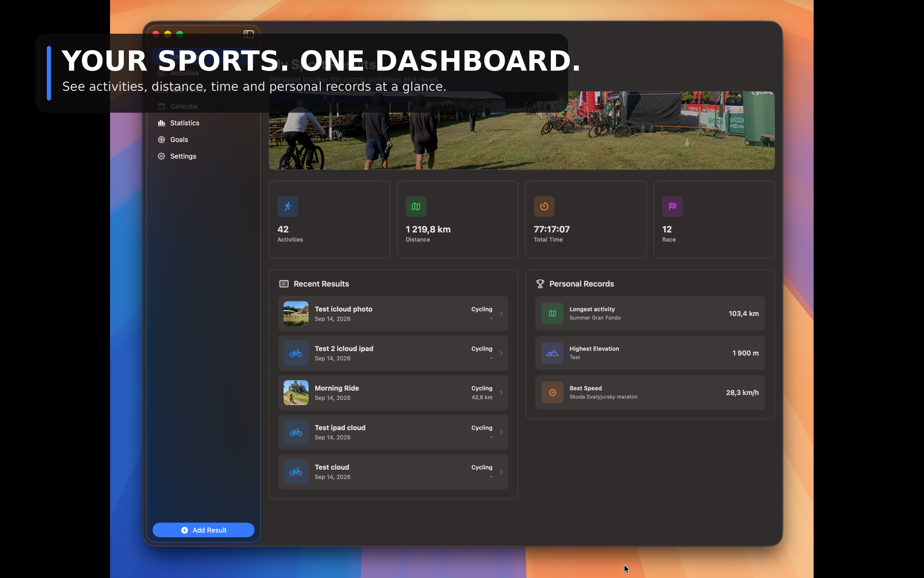Click the Goals target icon
Viewport: 924px width, 578px height.
click(x=161, y=140)
